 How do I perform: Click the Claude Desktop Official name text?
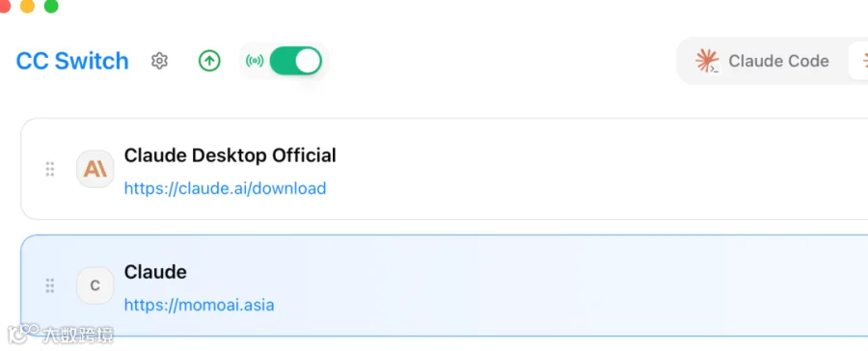(x=230, y=155)
